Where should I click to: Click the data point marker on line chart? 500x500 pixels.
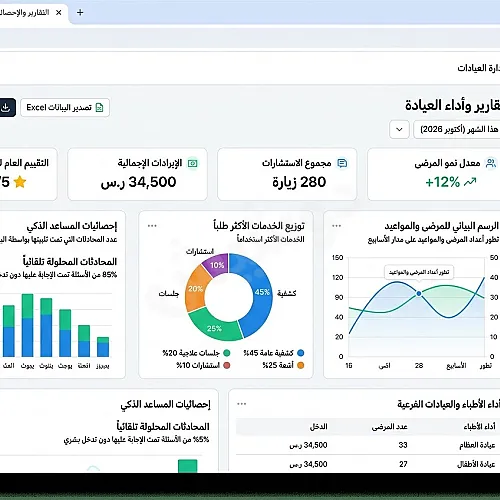point(419,293)
